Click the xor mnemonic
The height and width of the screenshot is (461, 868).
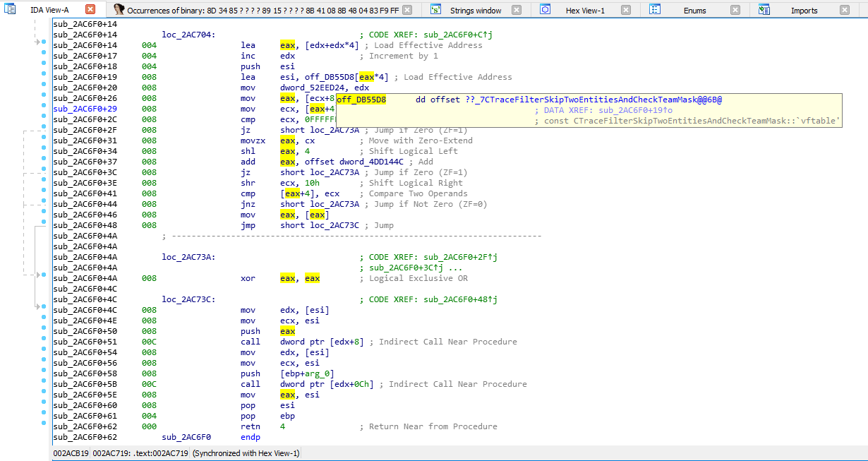248,278
